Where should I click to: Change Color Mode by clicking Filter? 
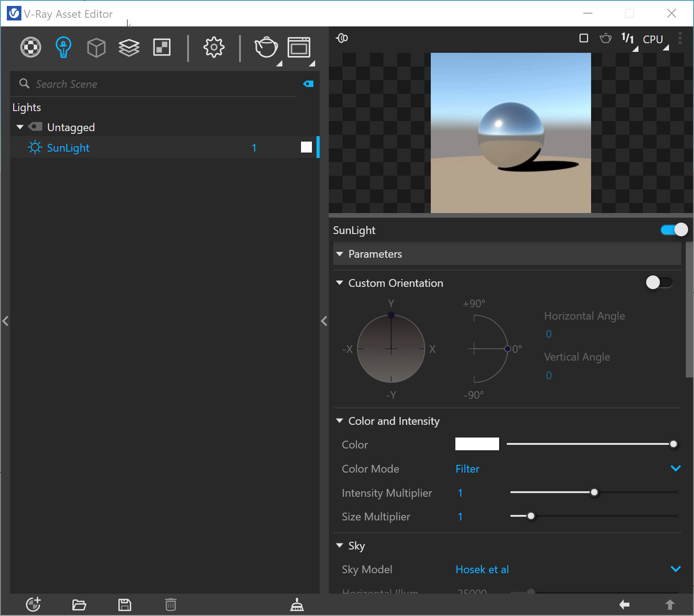click(x=467, y=469)
